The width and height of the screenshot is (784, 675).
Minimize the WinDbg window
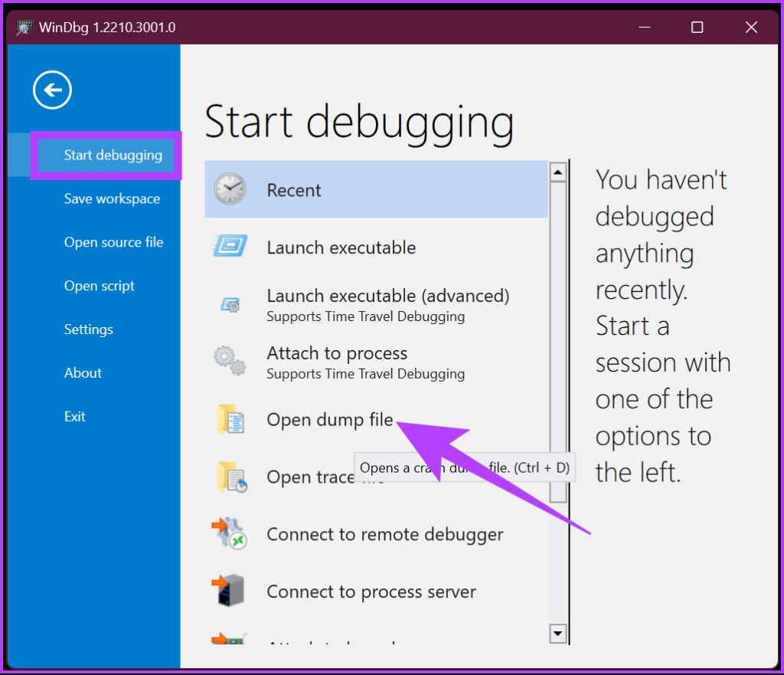(x=645, y=27)
